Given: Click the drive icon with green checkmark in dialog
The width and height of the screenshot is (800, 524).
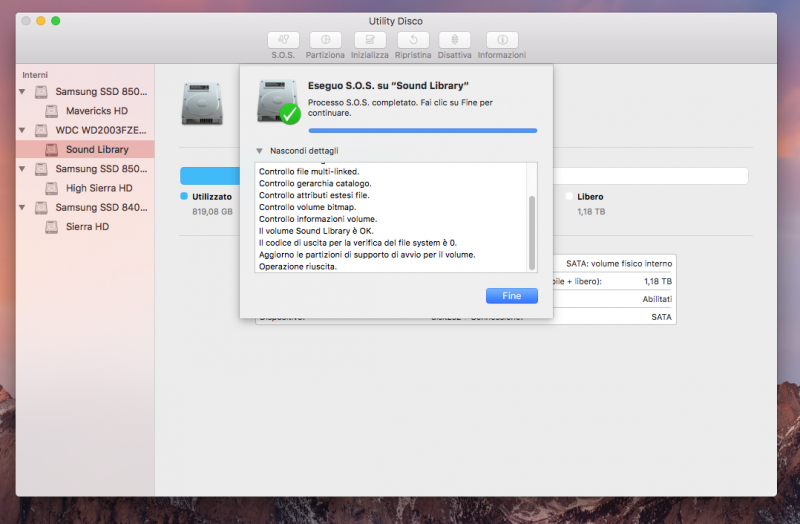Looking at the screenshot, I should (278, 102).
